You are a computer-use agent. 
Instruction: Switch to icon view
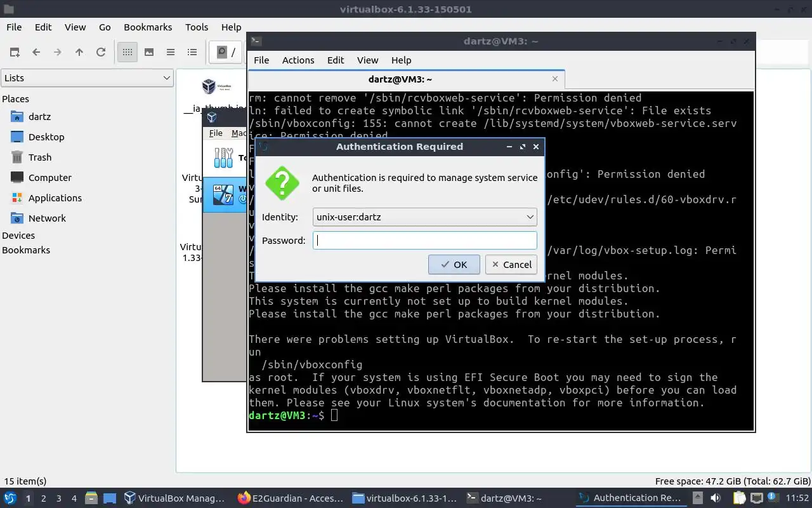128,52
